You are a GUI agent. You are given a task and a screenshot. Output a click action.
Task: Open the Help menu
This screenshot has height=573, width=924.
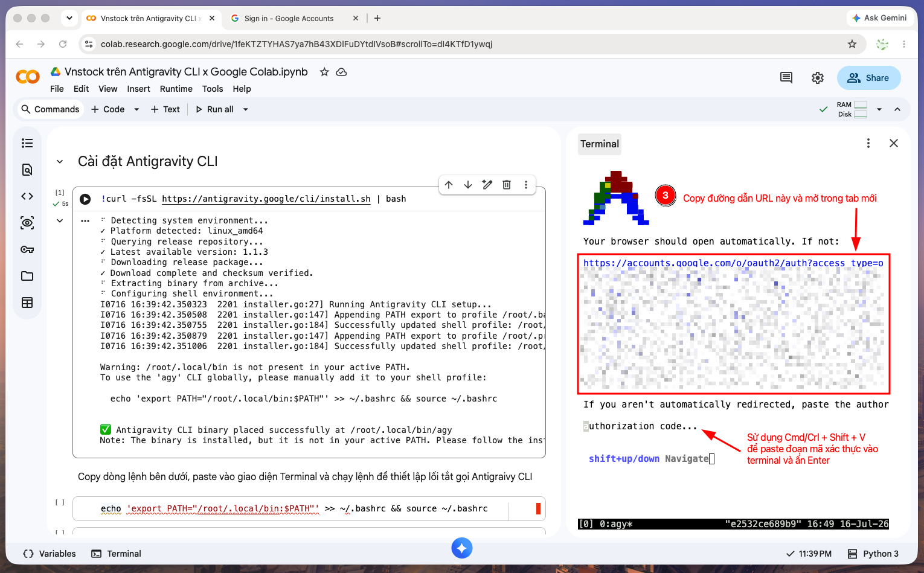(242, 89)
